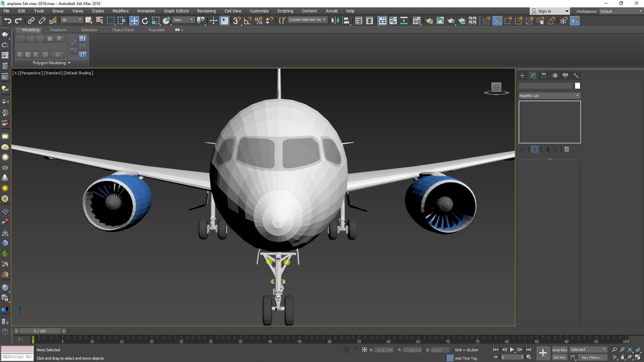Open the selection filter All dropdown
The image size is (644, 362).
click(72, 20)
